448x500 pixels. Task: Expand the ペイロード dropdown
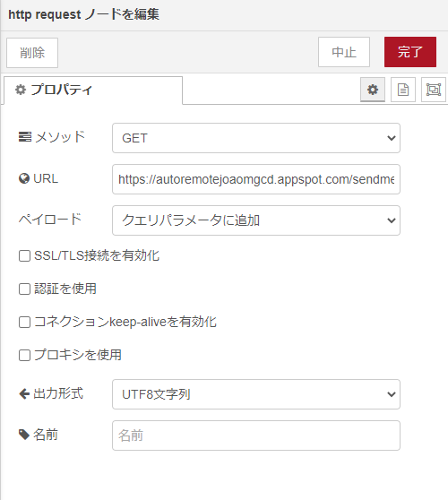click(x=256, y=220)
